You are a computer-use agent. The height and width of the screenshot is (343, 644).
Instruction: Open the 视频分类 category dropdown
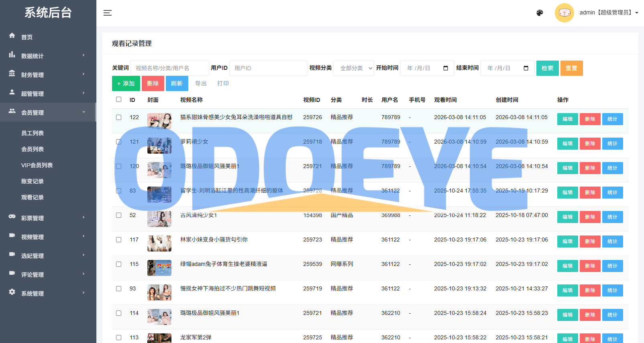[x=354, y=68]
